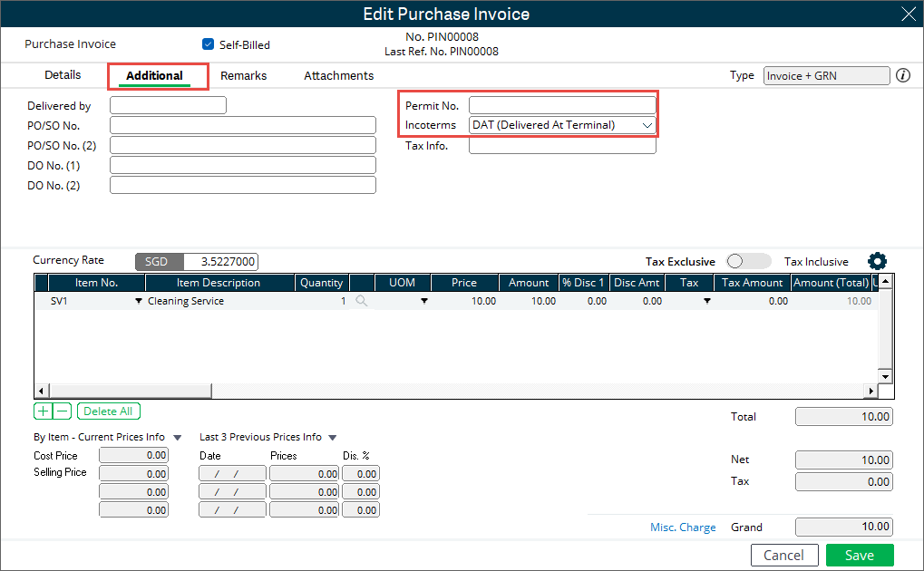Remove item row with minus button
This screenshot has height=571, width=924.
62,411
